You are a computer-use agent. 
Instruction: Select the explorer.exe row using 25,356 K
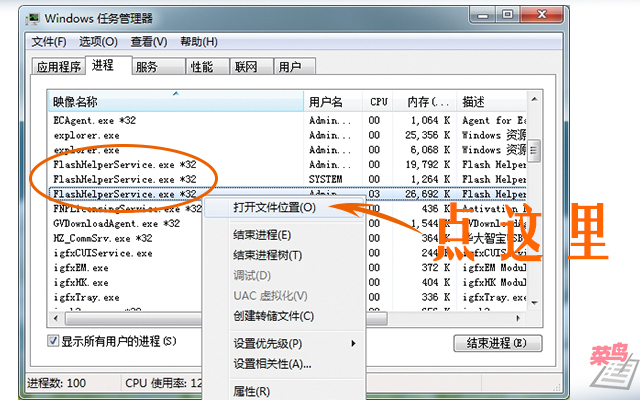click(x=288, y=135)
